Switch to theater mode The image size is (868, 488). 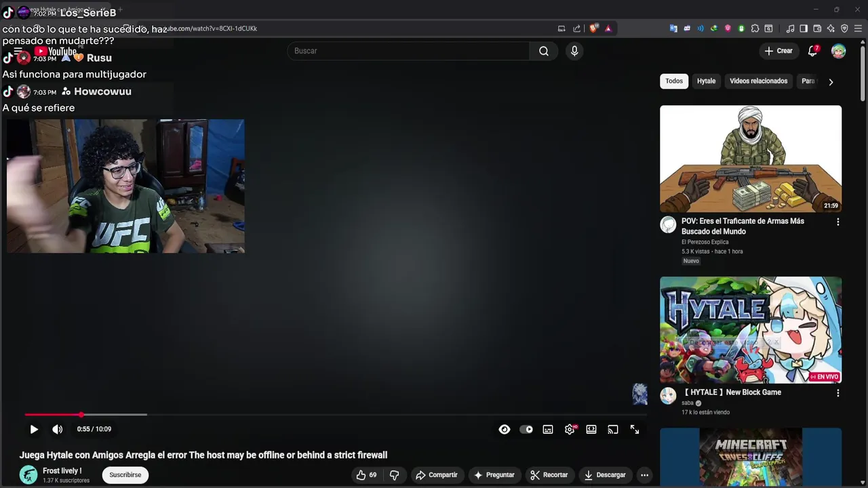click(x=591, y=429)
